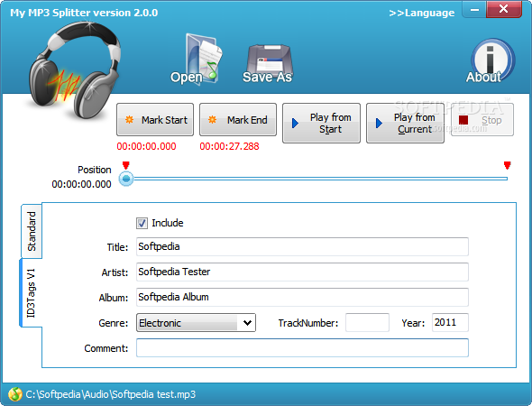Click the start time 00:00:00.000 in red
Image resolution: width=532 pixels, height=406 pixels.
click(146, 146)
